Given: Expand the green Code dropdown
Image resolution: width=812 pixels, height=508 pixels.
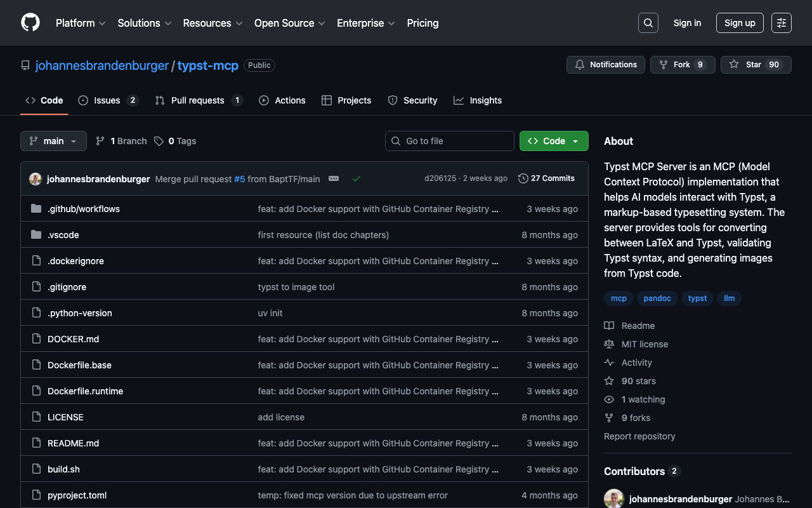Looking at the screenshot, I should (x=554, y=141).
